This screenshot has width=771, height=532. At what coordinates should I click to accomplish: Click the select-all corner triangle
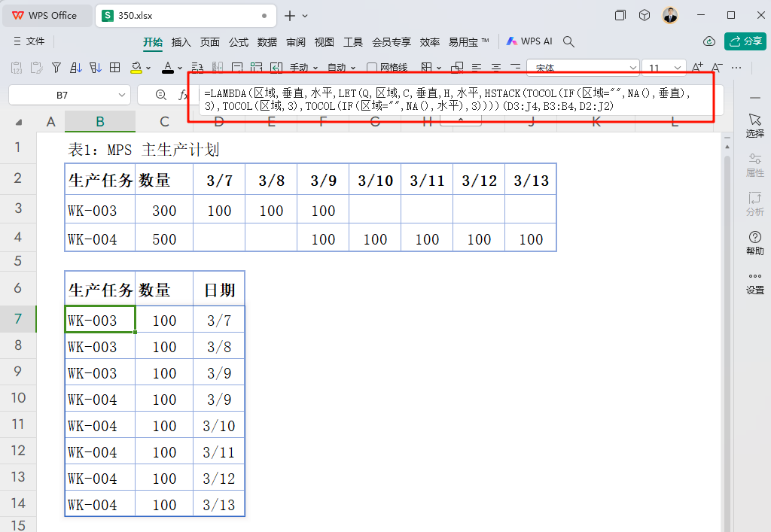click(x=19, y=122)
